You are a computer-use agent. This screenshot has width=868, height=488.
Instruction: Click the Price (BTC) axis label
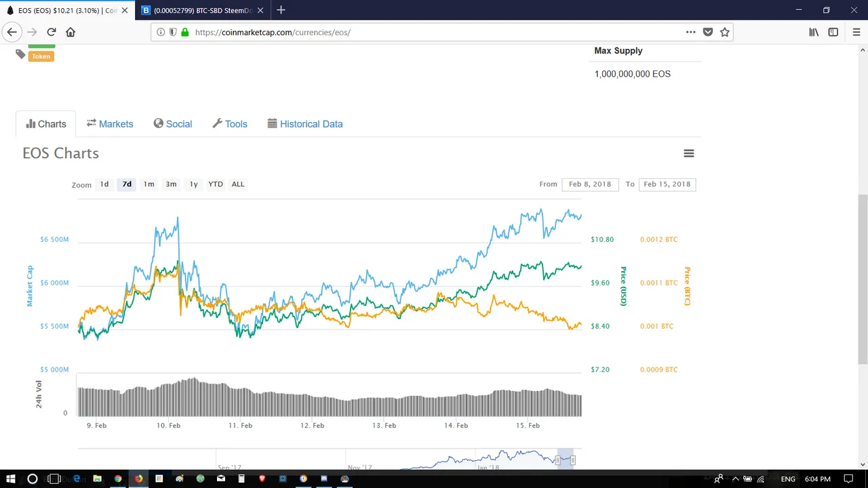point(687,286)
